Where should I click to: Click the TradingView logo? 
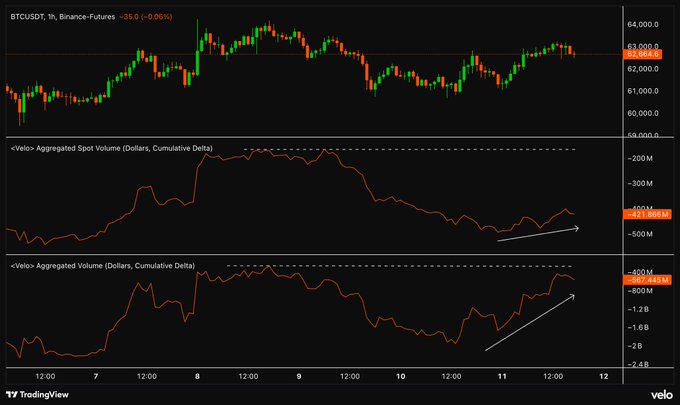click(x=37, y=395)
